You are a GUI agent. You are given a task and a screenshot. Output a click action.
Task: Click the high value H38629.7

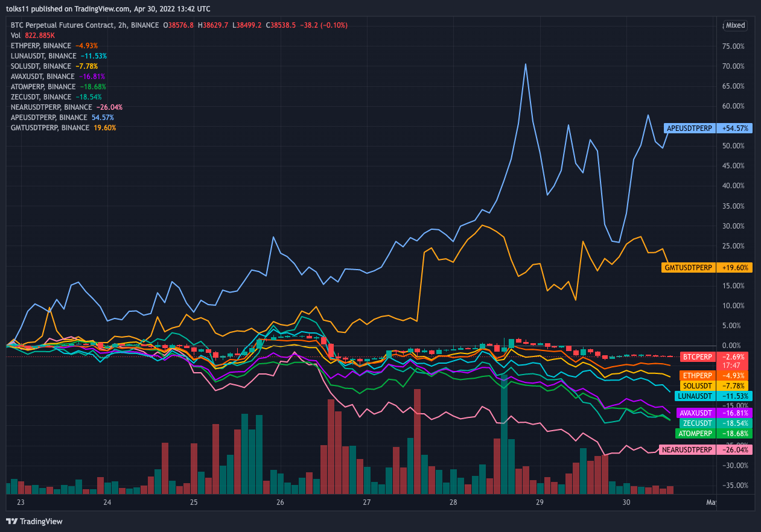tap(214, 25)
